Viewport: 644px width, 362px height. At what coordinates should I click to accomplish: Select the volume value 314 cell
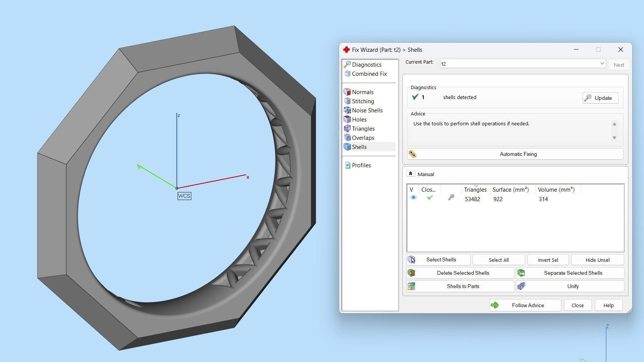pyautogui.click(x=543, y=199)
